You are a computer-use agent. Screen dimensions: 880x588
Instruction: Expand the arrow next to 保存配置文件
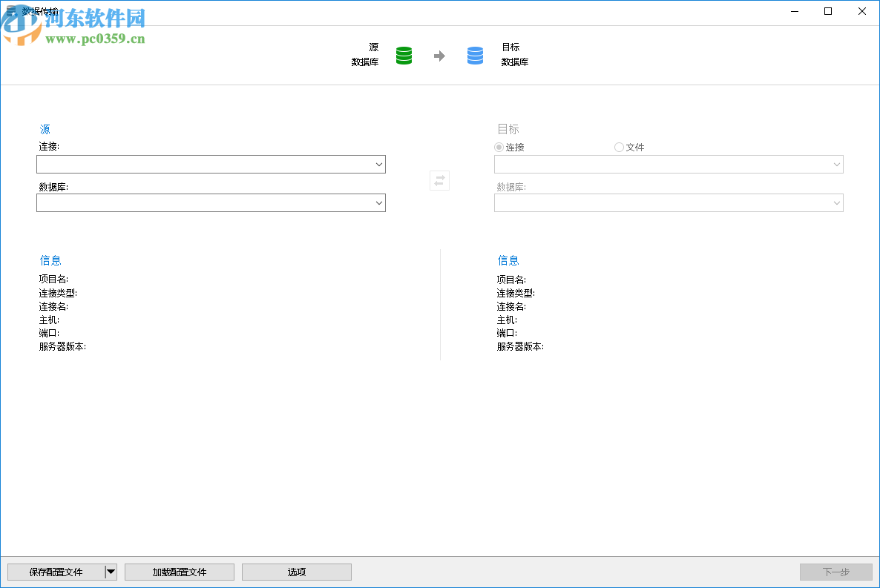point(111,571)
